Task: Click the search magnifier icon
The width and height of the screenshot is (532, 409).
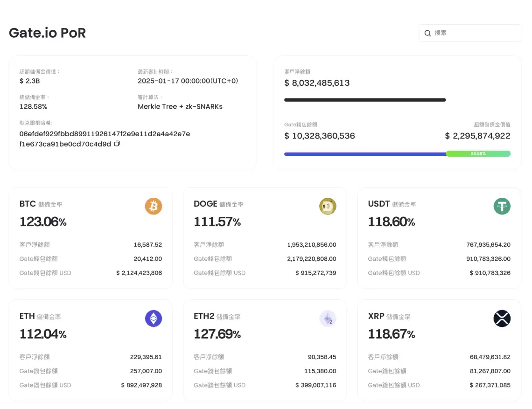Action: click(428, 33)
